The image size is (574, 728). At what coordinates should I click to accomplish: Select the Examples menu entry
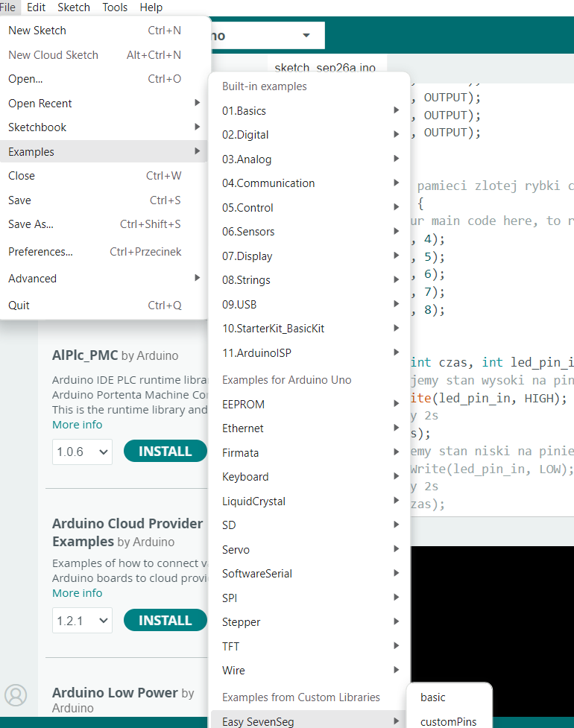(104, 151)
